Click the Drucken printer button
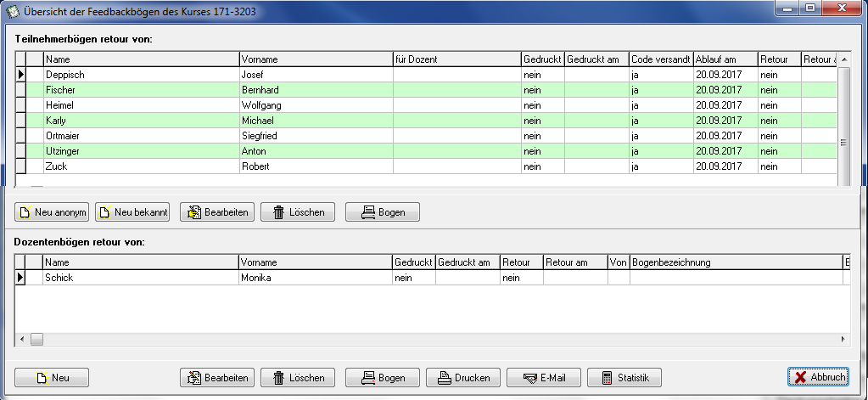 463,378
